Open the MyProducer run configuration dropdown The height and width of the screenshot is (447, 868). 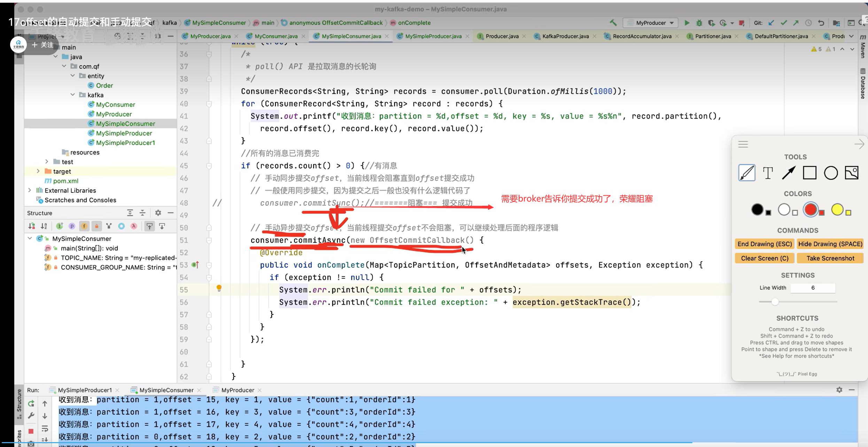pyautogui.click(x=650, y=23)
